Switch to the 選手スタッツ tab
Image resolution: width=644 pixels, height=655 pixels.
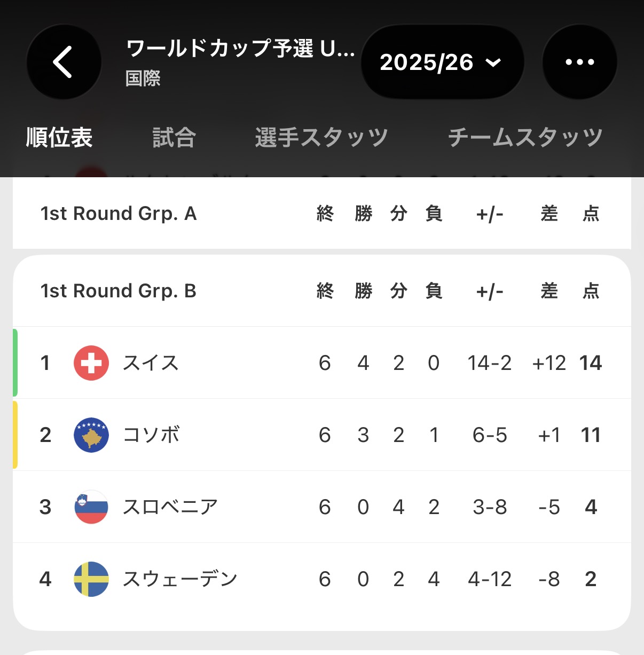point(321,138)
